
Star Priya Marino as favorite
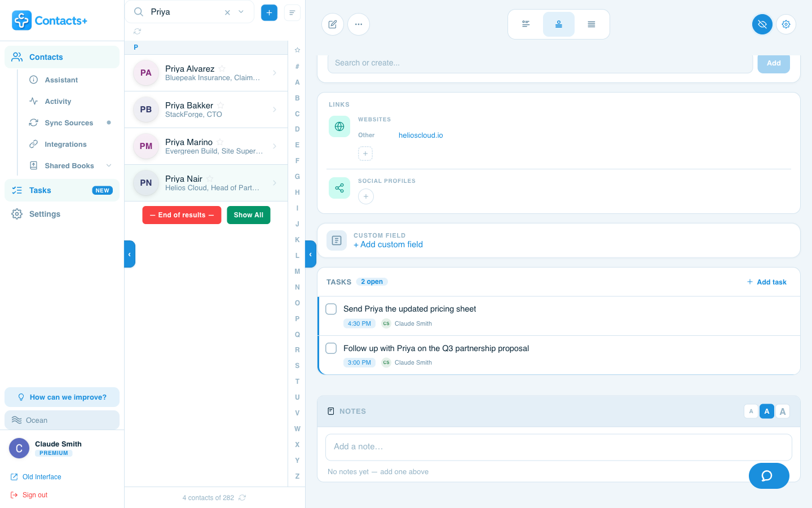point(220,142)
